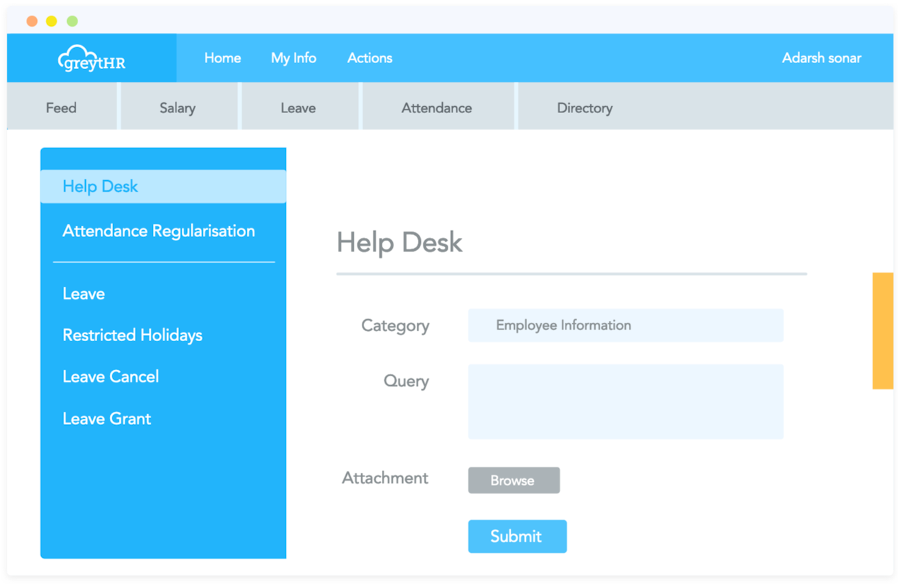Image resolution: width=898 pixels, height=588 pixels.
Task: Open the Help Desk sidebar item
Action: 100,186
